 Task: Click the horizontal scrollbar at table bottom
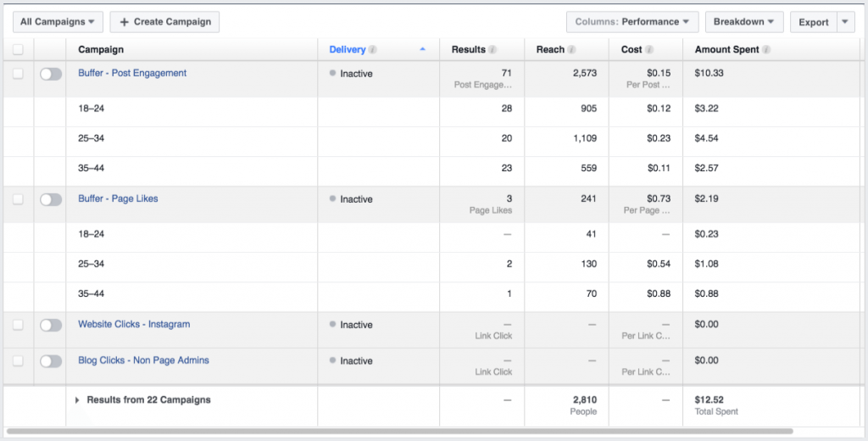(398, 431)
